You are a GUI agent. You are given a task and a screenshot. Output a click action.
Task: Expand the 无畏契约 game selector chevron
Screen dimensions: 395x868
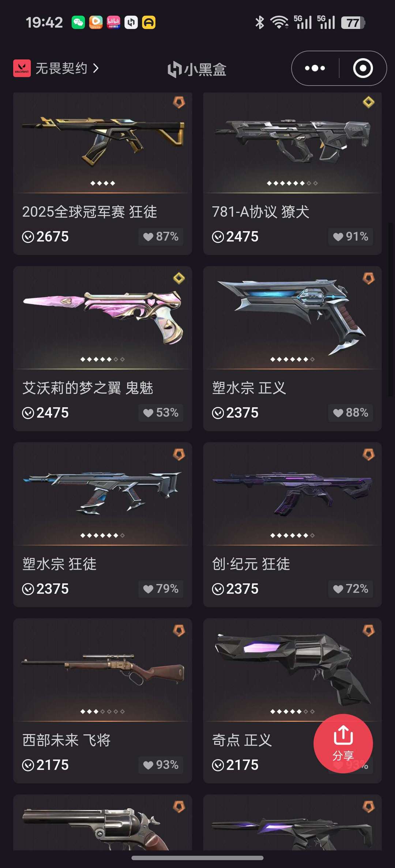96,68
